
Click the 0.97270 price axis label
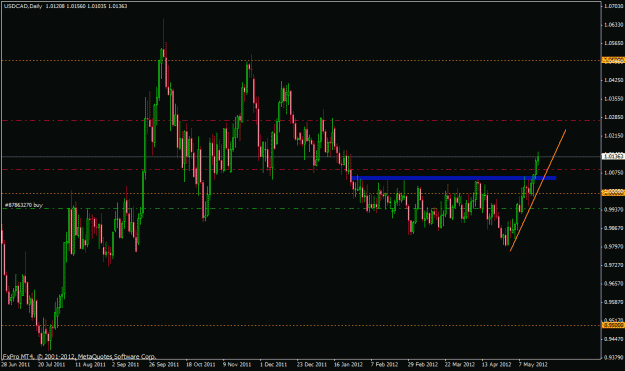pos(614,265)
